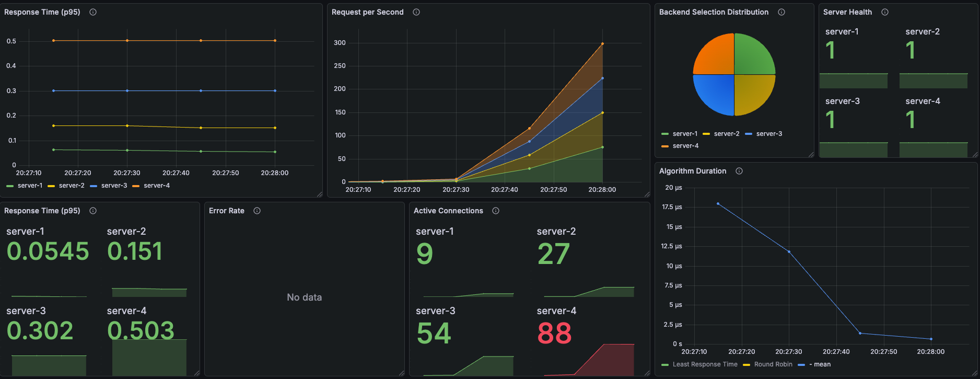Click server-2 health value in Server Health
The image size is (980, 379).
click(911, 51)
